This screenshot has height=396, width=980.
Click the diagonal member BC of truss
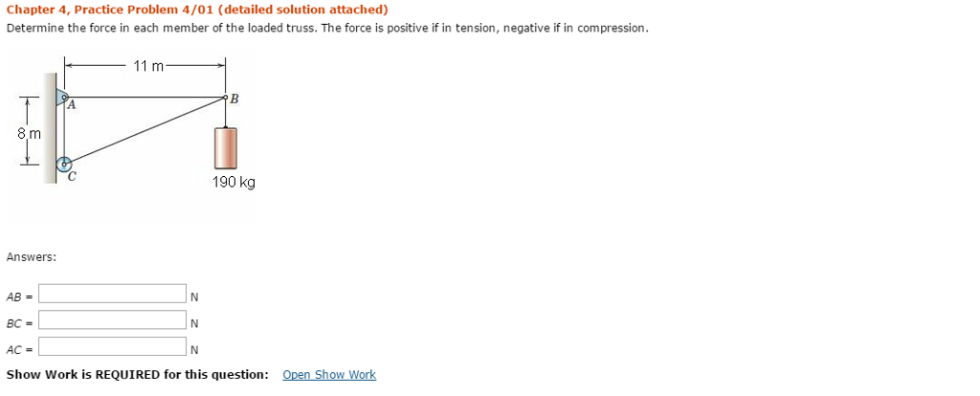[144, 130]
